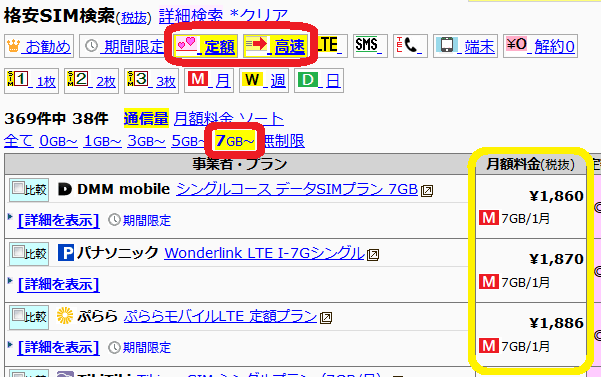Open ぷららモバイルLTE 定額プラン link
Image resolution: width=601 pixels, height=377 pixels.
(220, 316)
